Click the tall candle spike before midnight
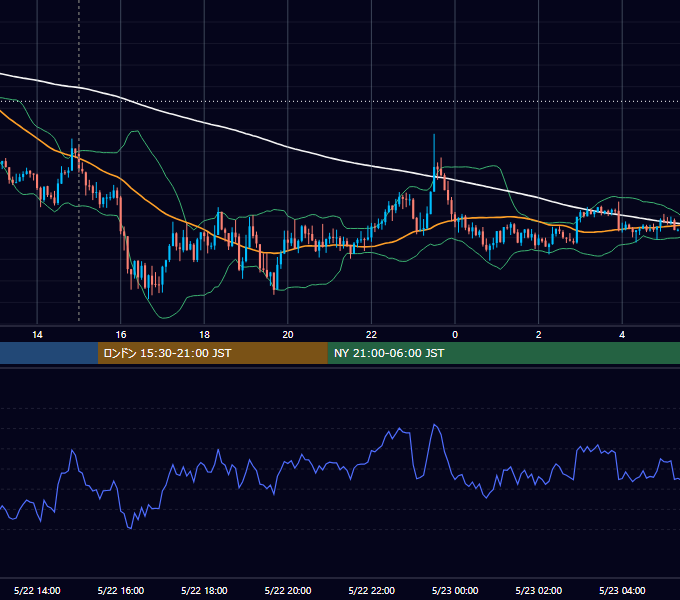Viewport: 680px width, 600px height. coord(434,163)
